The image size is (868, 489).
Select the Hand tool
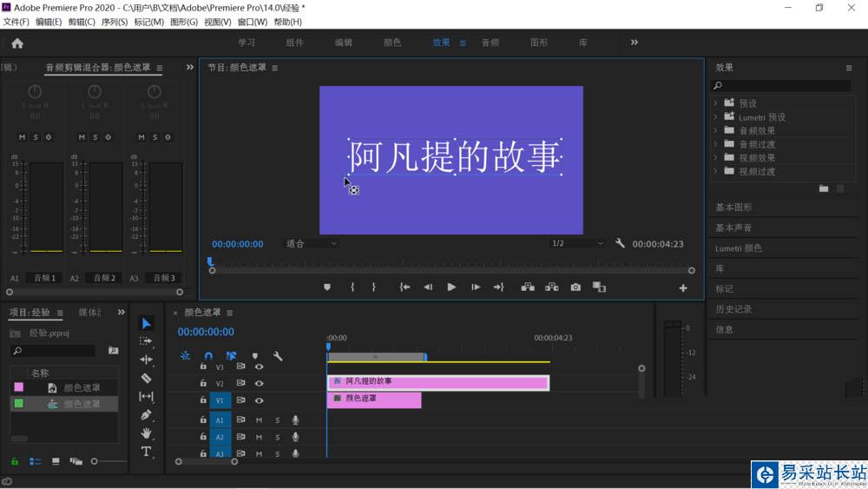pyautogui.click(x=146, y=433)
